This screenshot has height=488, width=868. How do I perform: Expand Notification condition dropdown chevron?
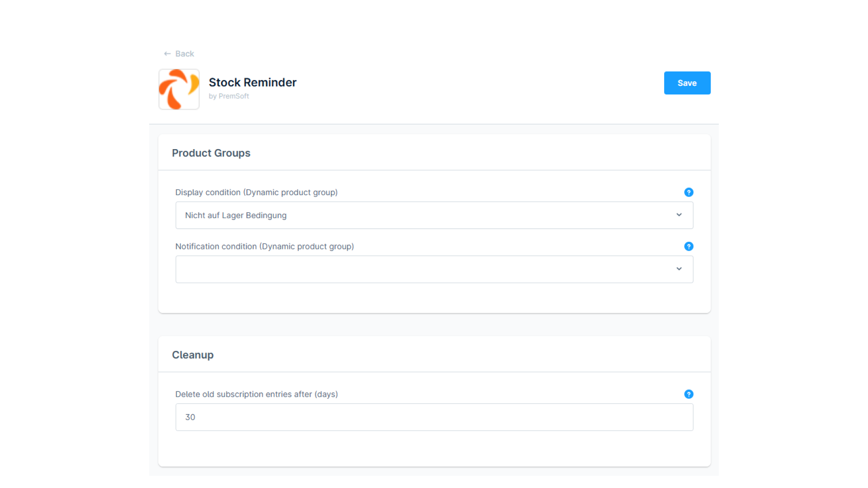pyautogui.click(x=679, y=269)
